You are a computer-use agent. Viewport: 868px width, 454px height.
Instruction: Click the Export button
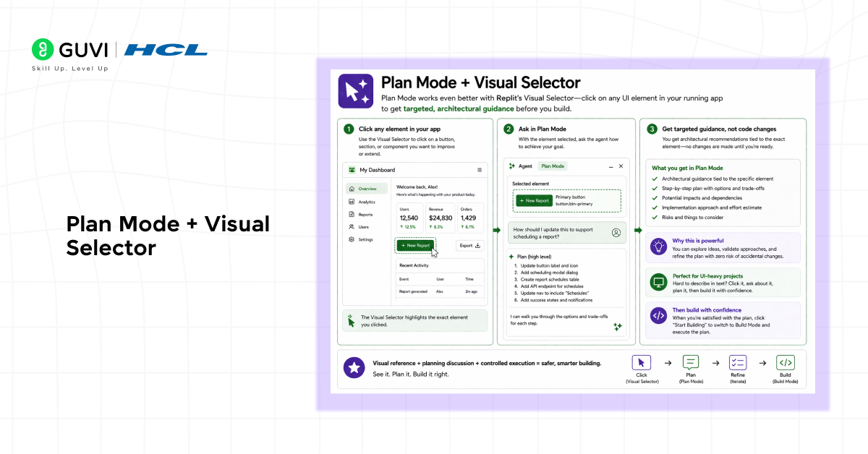[470, 245]
